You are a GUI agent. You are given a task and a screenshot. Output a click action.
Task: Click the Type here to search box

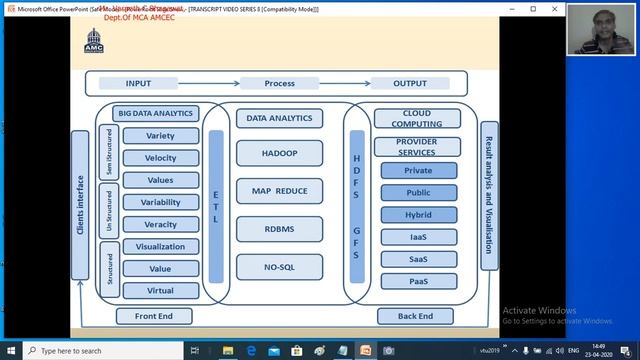point(103,351)
